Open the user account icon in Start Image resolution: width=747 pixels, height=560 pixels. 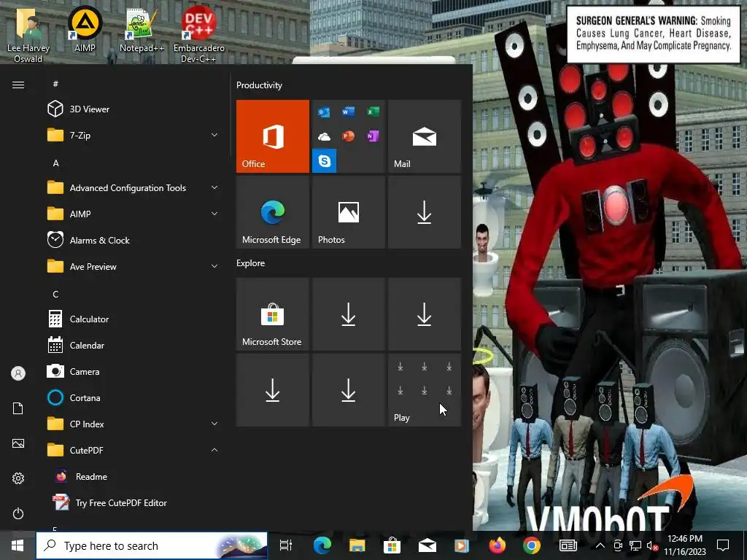pos(18,373)
